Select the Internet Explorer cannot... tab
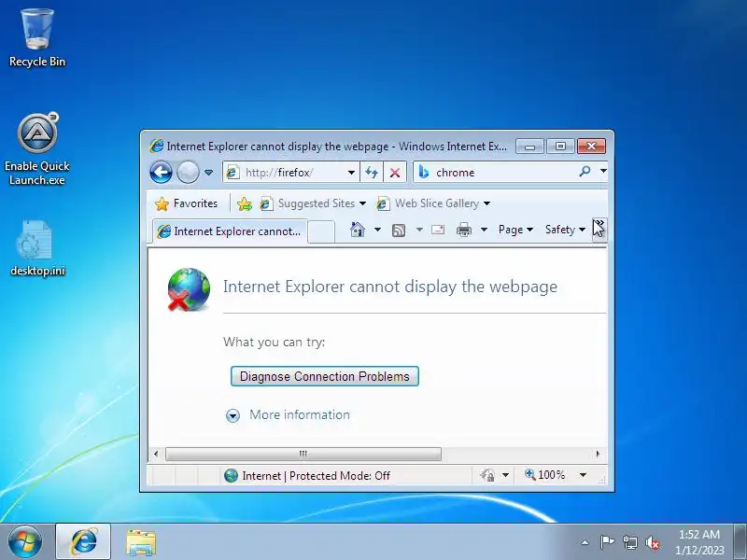Screen dimensions: 747x560 [230, 231]
